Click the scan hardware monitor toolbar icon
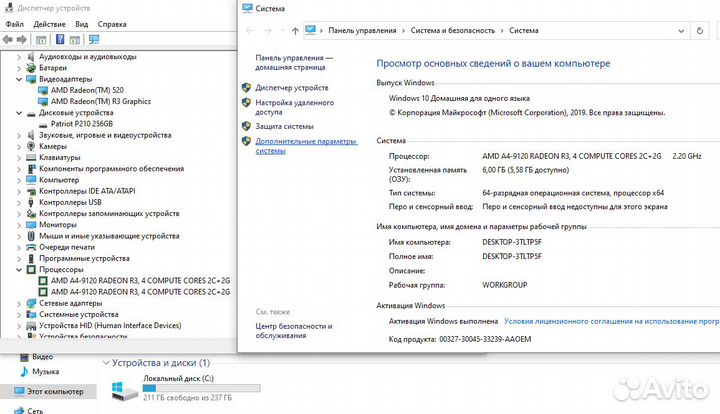720x414 pixels. (94, 39)
